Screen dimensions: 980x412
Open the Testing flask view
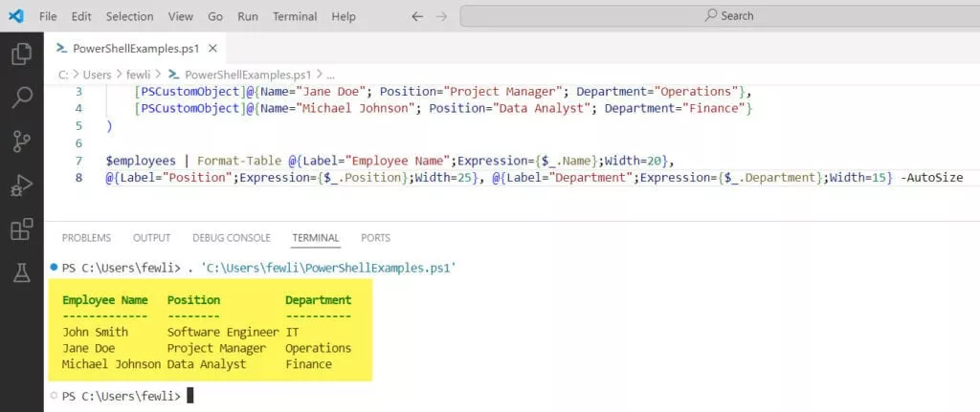pos(22,272)
